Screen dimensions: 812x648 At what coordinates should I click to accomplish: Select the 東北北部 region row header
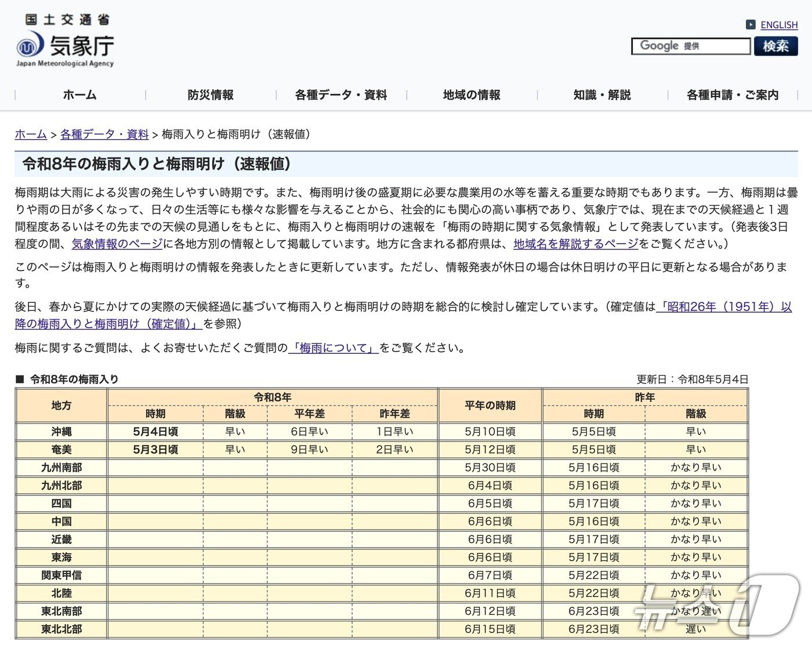[x=61, y=629]
